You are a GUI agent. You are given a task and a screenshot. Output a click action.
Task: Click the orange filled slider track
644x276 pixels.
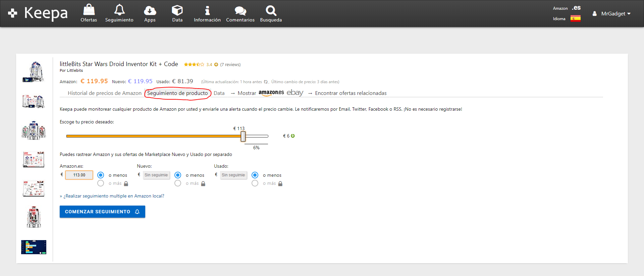click(154, 136)
